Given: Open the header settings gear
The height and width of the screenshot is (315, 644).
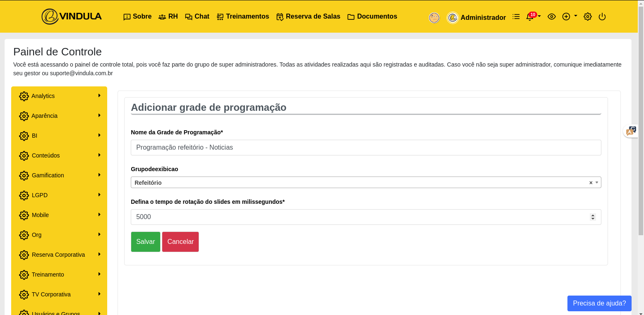Looking at the screenshot, I should coord(588,17).
